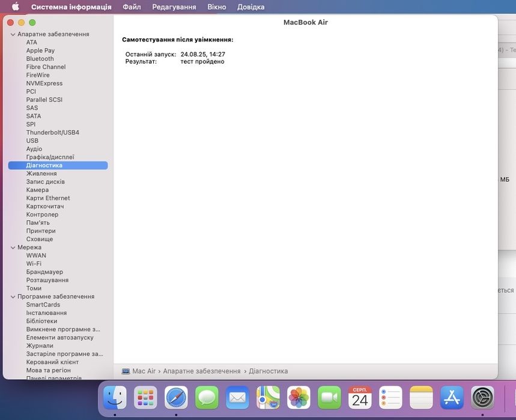516x420 pixels.
Task: Select Parallel SCSI in the sidebar
Action: coord(44,100)
